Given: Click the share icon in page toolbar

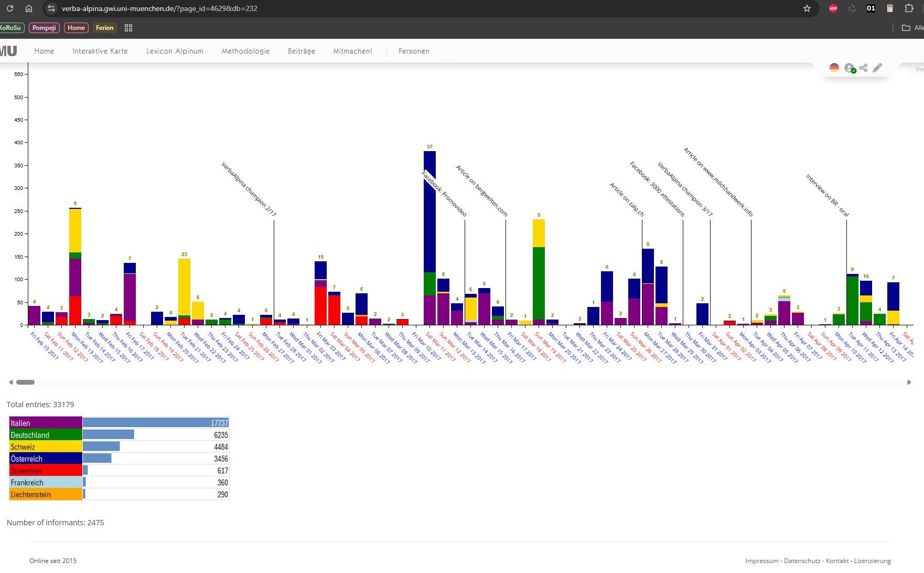Looking at the screenshot, I should [863, 68].
